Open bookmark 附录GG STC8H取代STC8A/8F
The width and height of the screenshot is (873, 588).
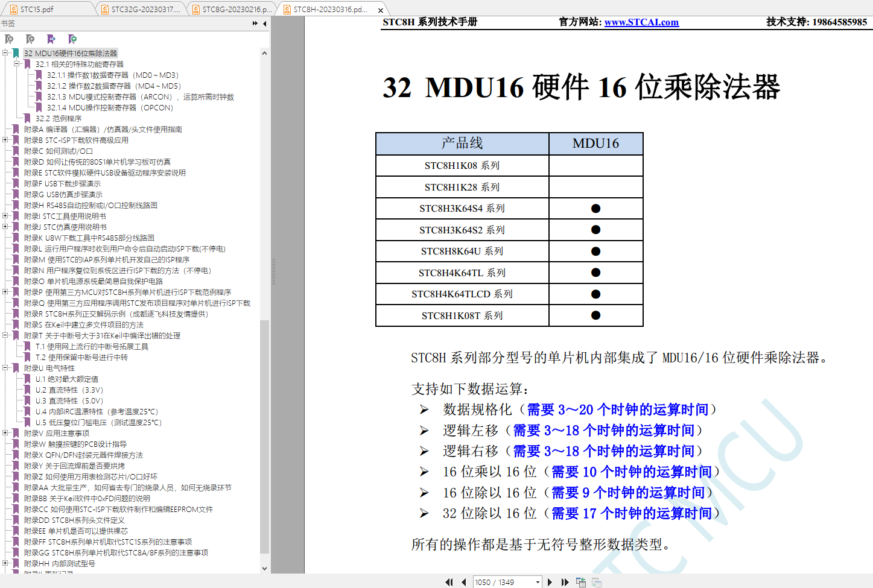116,553
